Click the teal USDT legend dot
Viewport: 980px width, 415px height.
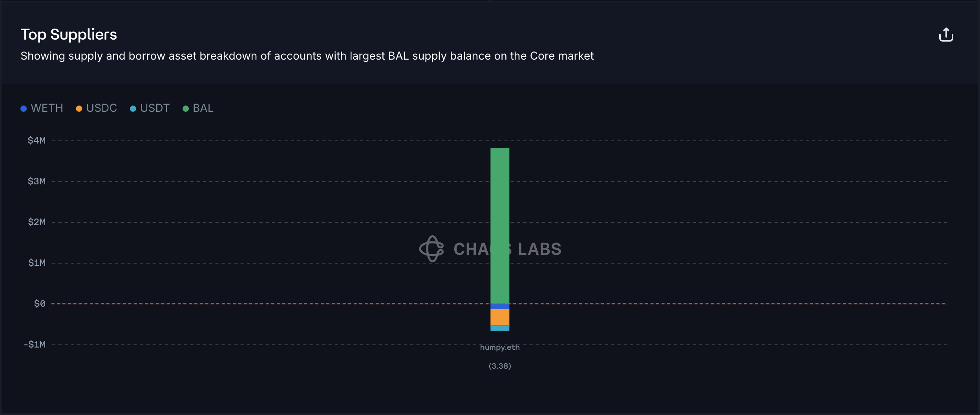pyautogui.click(x=133, y=109)
